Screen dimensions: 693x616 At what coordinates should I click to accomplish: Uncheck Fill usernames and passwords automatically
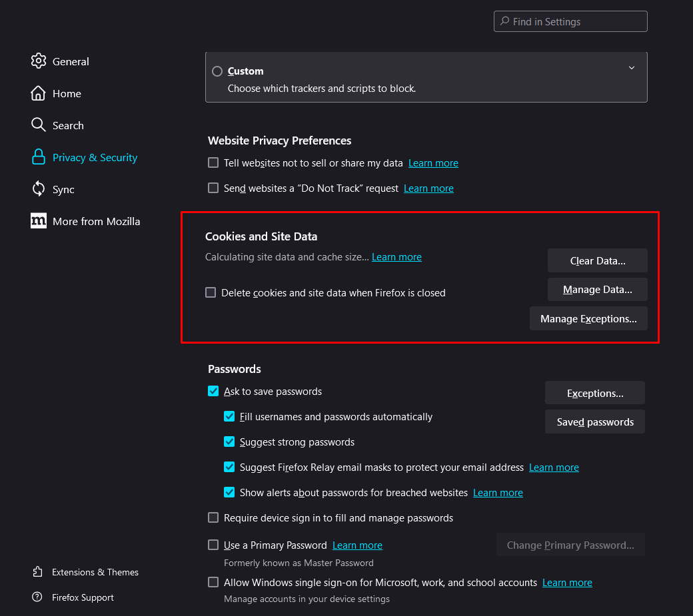(x=229, y=416)
